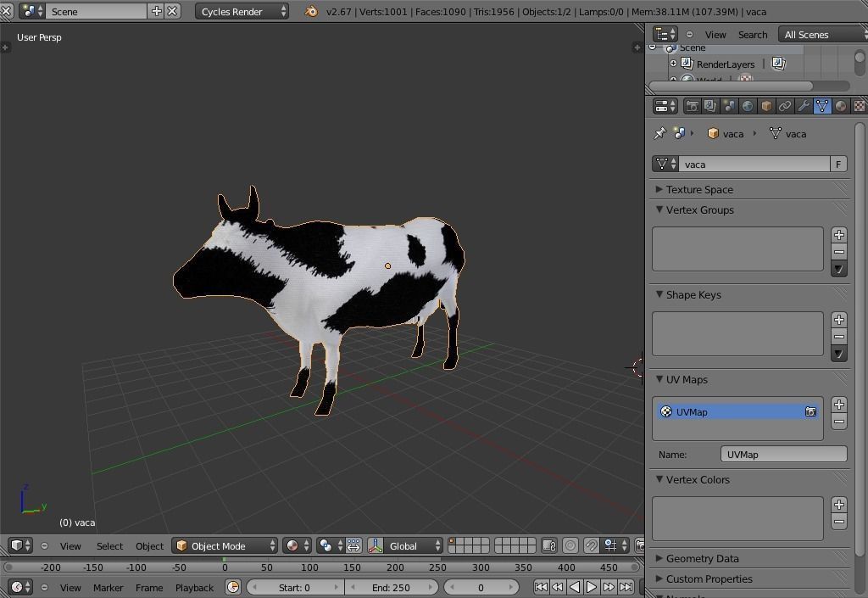Toggle lock object layers to scene
Image resolution: width=868 pixels, height=598 pixels.
tap(549, 546)
